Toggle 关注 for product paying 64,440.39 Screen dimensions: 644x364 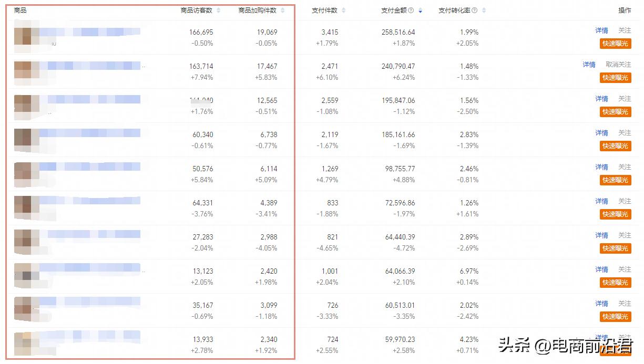click(625, 235)
